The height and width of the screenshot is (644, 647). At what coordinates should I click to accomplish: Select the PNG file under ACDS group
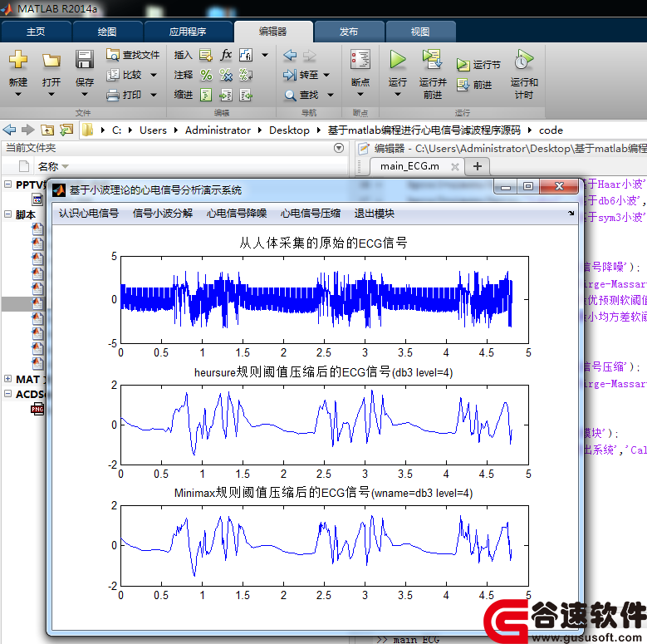[37, 409]
